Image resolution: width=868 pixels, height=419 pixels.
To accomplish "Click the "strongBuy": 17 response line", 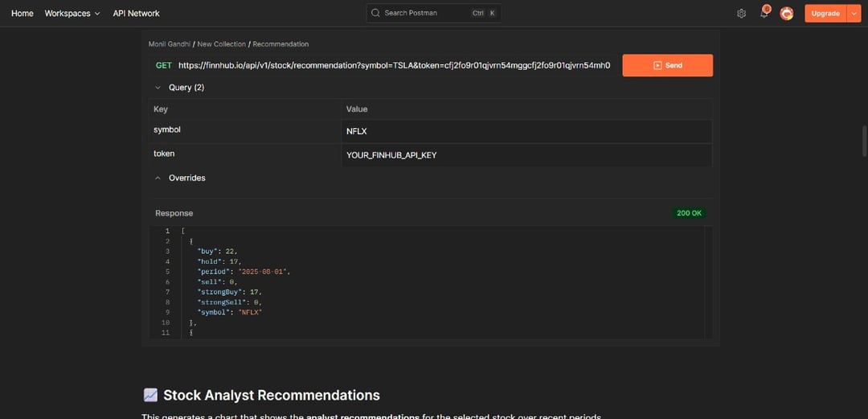I will click(x=230, y=291).
